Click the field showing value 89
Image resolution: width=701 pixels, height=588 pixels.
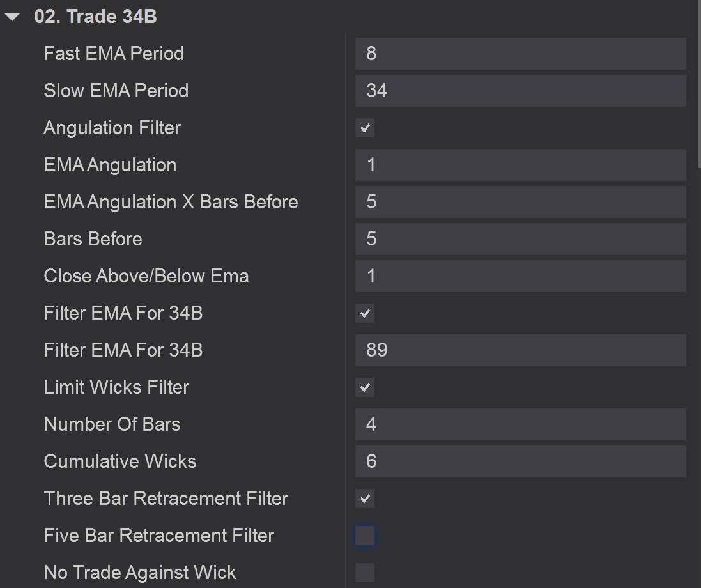pos(520,350)
